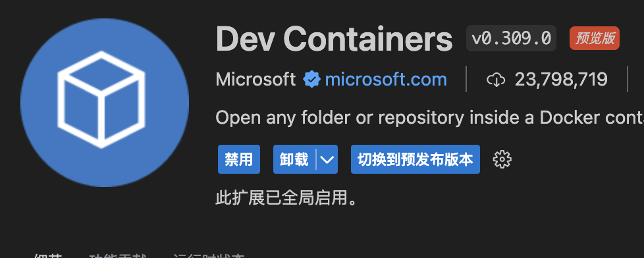The width and height of the screenshot is (644, 258).
Task: Open the extension settings gear icon
Action: click(x=502, y=159)
